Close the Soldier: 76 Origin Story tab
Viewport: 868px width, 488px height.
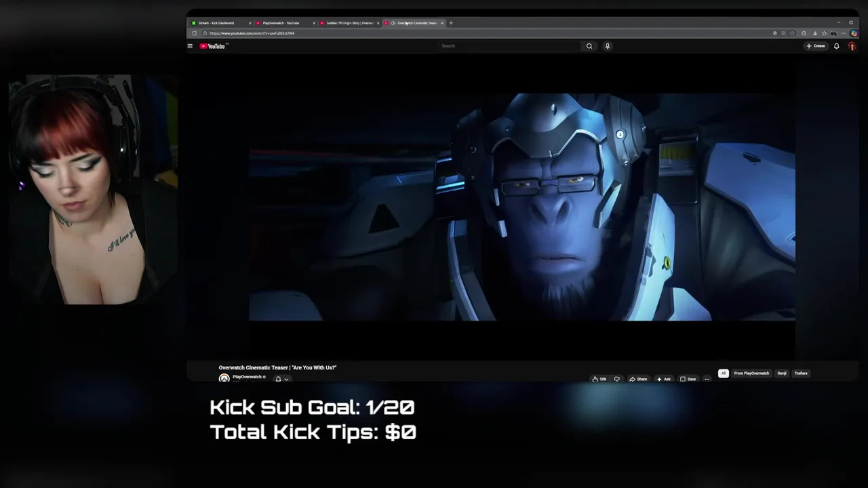tap(378, 23)
